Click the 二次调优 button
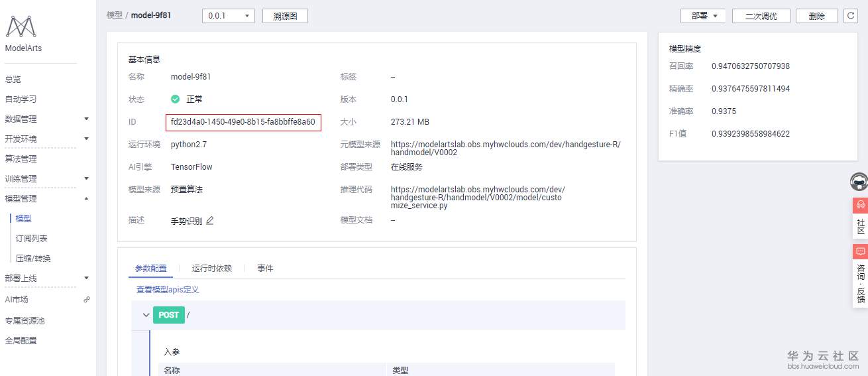The image size is (868, 376). [x=760, y=16]
